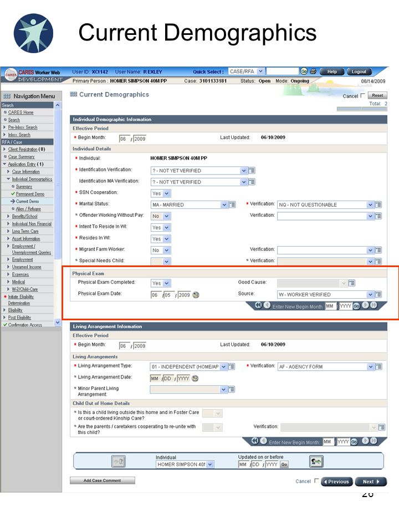Click the Logout button
The height and width of the screenshot is (532, 399).
coord(359,71)
